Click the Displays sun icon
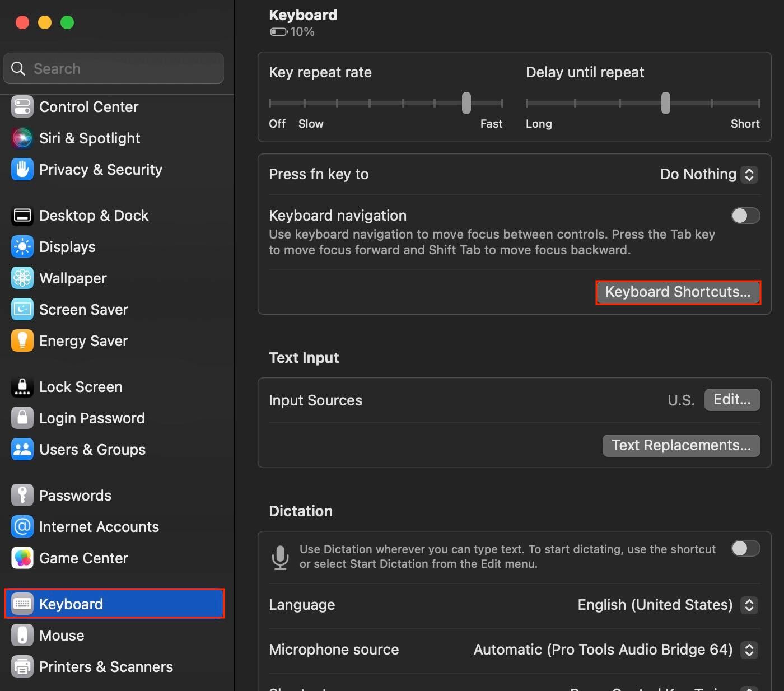Image resolution: width=784 pixels, height=691 pixels. 22,247
